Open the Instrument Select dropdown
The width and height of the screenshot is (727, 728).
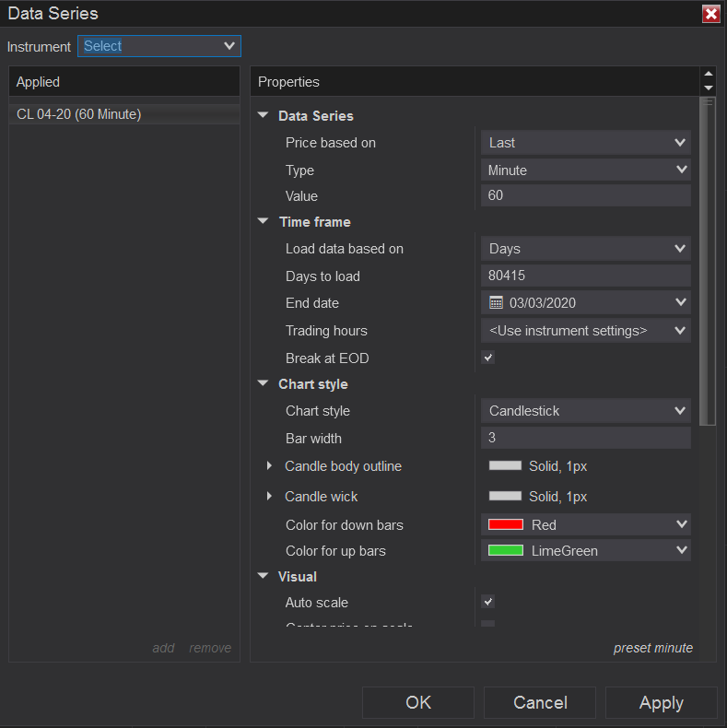pyautogui.click(x=159, y=46)
